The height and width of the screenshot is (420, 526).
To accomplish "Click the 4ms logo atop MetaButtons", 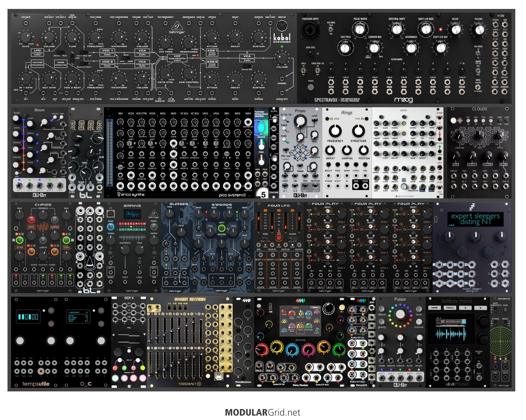I will pos(246,301).
